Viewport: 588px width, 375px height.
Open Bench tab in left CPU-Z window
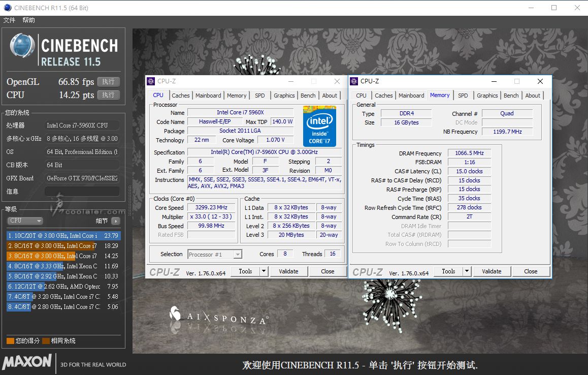pos(308,96)
